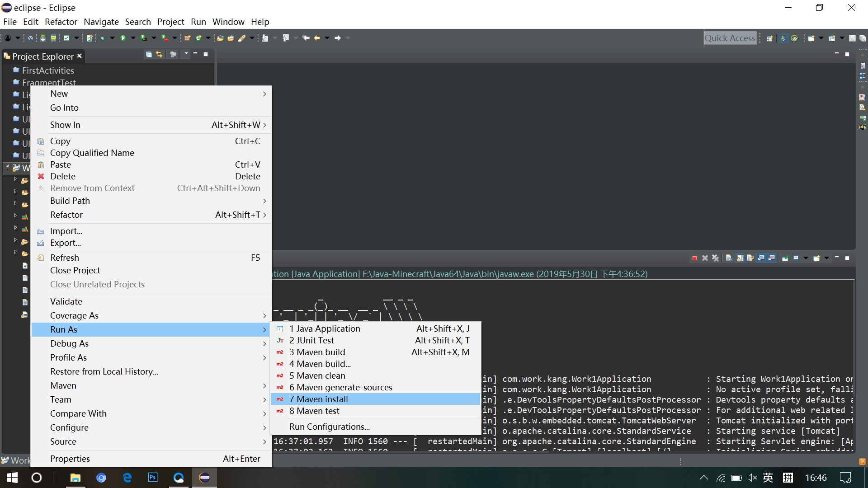This screenshot has width=868, height=488.
Task: Click the New Java Package icon
Action: point(187,38)
